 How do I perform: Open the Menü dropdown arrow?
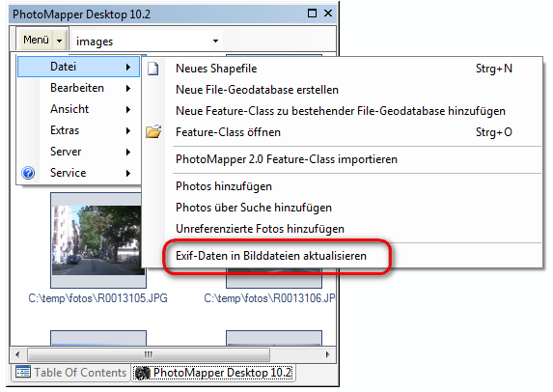click(x=60, y=41)
